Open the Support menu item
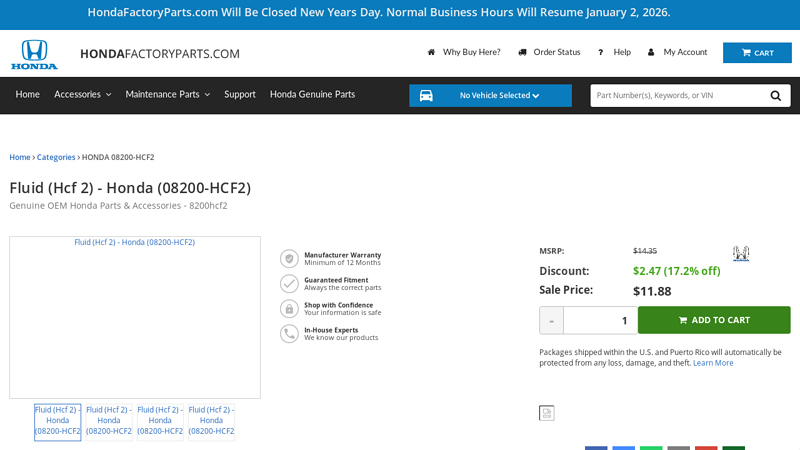 (240, 94)
